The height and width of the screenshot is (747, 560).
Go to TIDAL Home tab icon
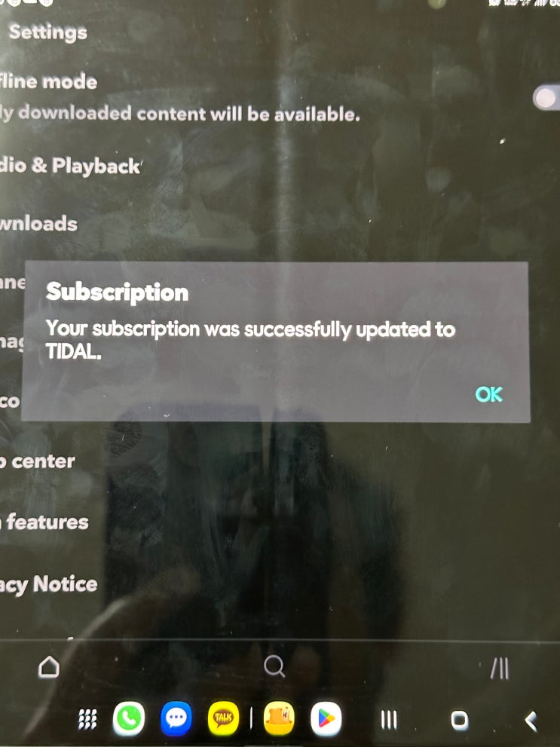pyautogui.click(x=48, y=666)
